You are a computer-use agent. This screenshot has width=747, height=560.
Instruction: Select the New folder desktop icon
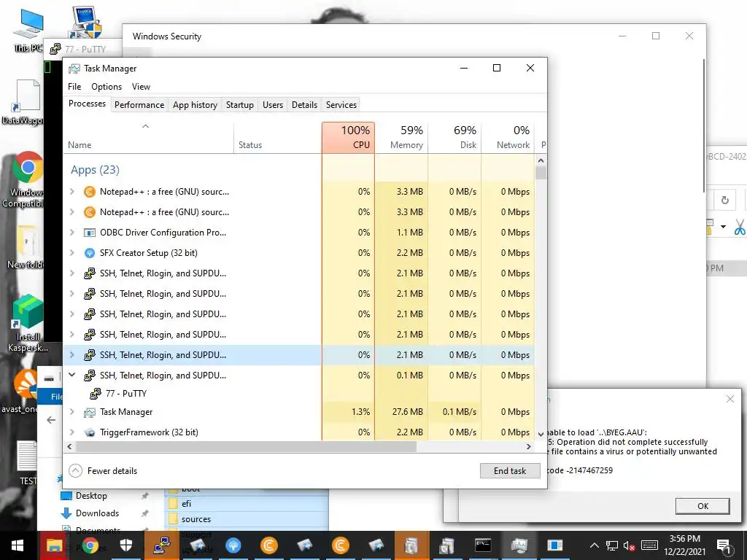(x=25, y=246)
